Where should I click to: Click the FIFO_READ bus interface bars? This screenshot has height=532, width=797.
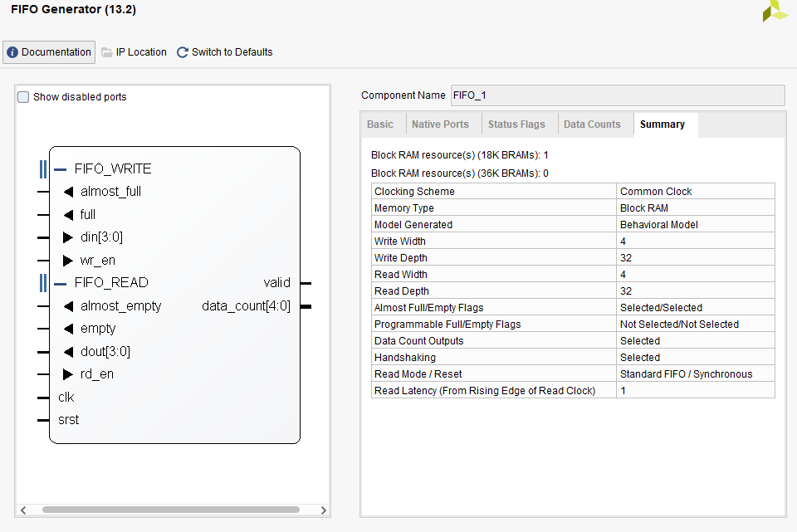[43, 283]
